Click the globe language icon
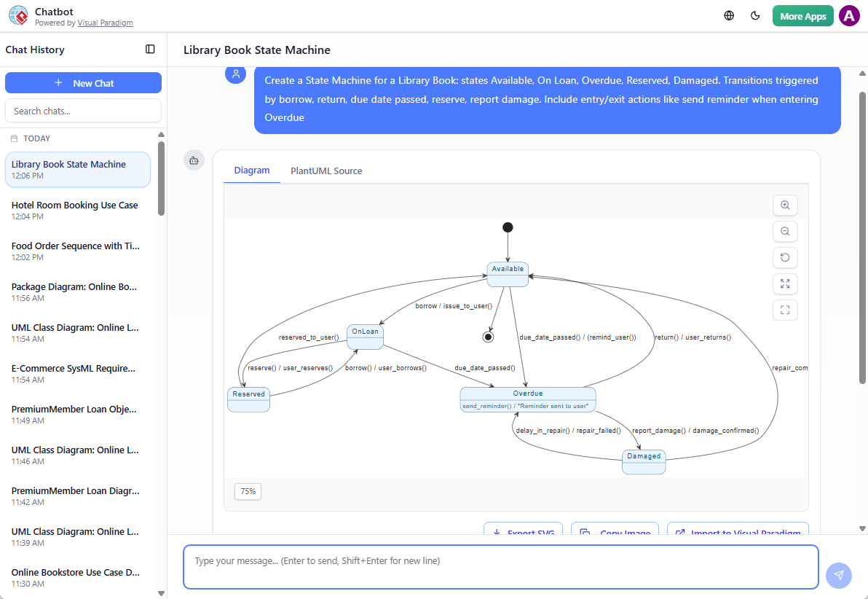Image resolution: width=868 pixels, height=599 pixels. pos(729,16)
